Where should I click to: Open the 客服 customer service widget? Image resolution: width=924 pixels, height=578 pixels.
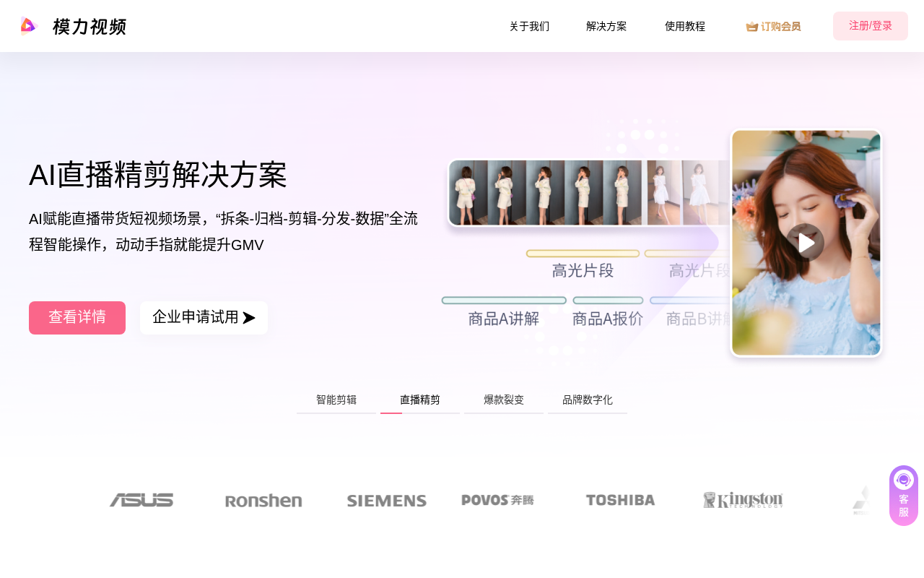904,496
